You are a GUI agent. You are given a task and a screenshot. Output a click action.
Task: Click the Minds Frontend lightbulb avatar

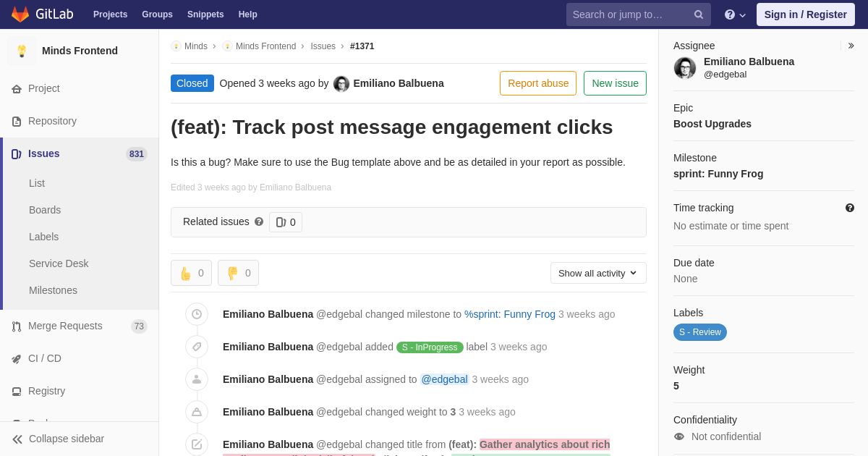22,51
